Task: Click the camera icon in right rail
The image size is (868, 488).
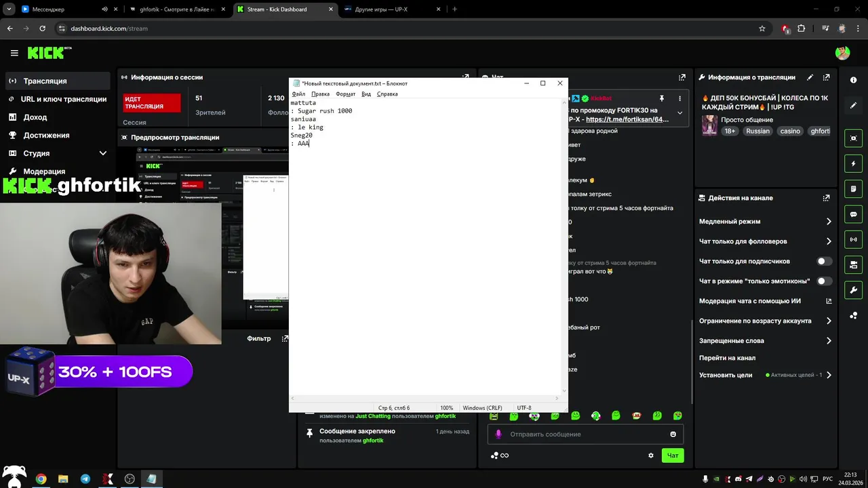Action: [854, 264]
